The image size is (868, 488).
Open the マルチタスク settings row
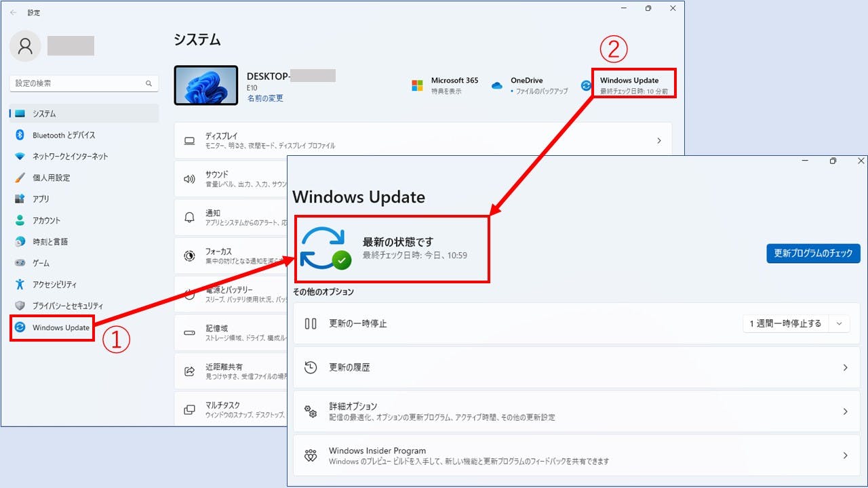[x=231, y=409]
